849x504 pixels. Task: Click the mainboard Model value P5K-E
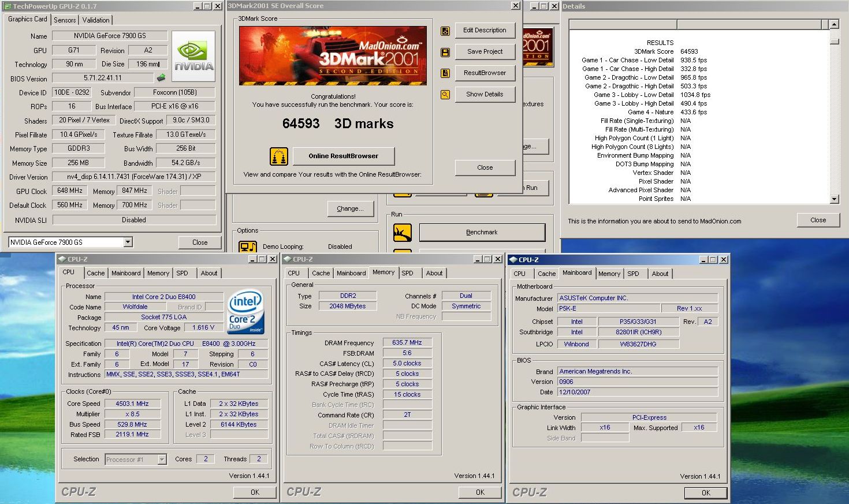pos(608,309)
